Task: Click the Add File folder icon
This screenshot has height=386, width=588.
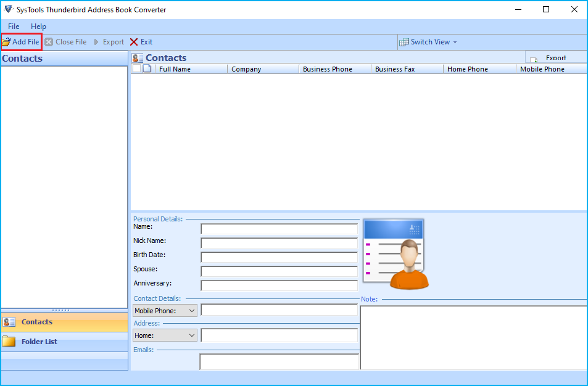Action: pos(6,42)
